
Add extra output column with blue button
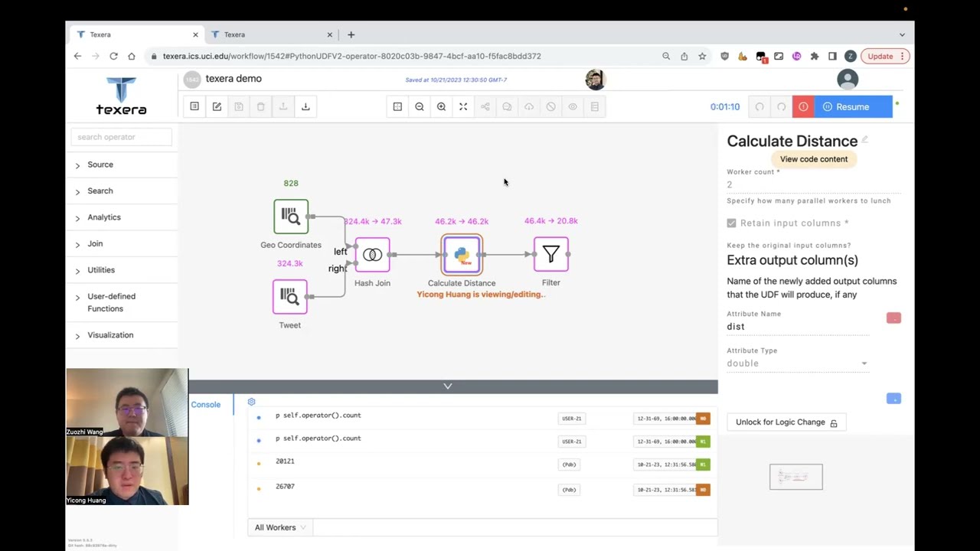point(893,399)
